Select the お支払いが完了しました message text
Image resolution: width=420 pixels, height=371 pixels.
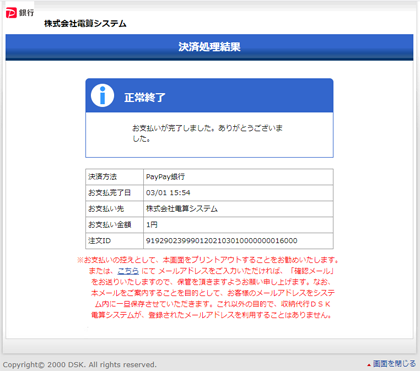[x=207, y=133]
